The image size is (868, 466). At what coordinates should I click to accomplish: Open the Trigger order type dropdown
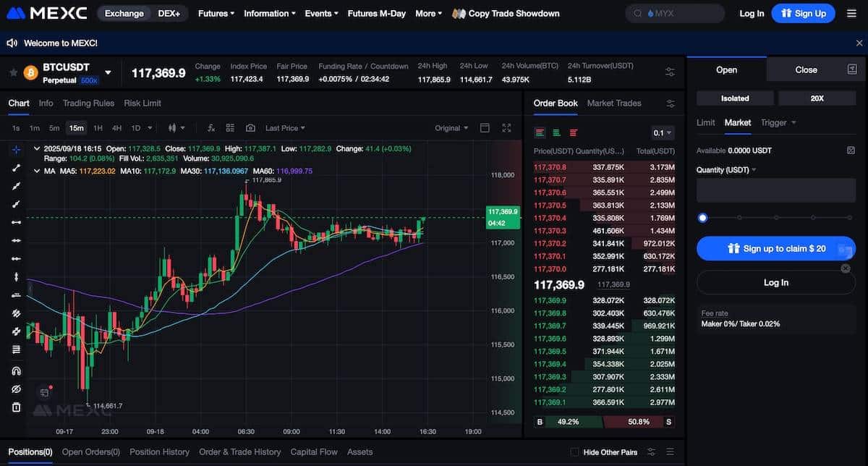click(778, 123)
